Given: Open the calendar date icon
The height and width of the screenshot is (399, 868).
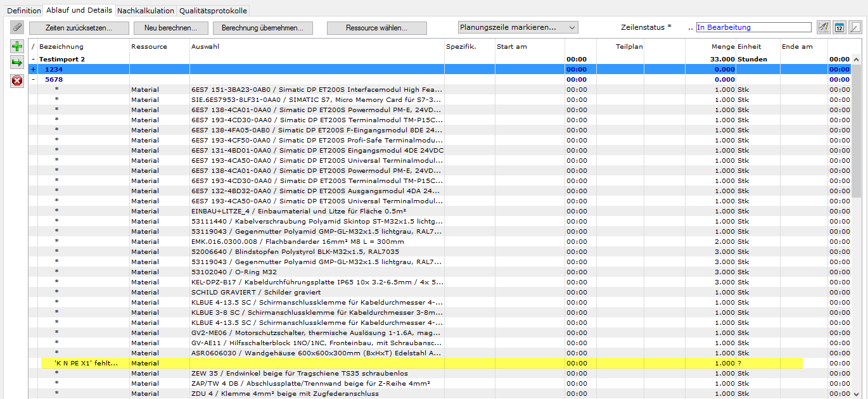Looking at the screenshot, I should point(839,28).
